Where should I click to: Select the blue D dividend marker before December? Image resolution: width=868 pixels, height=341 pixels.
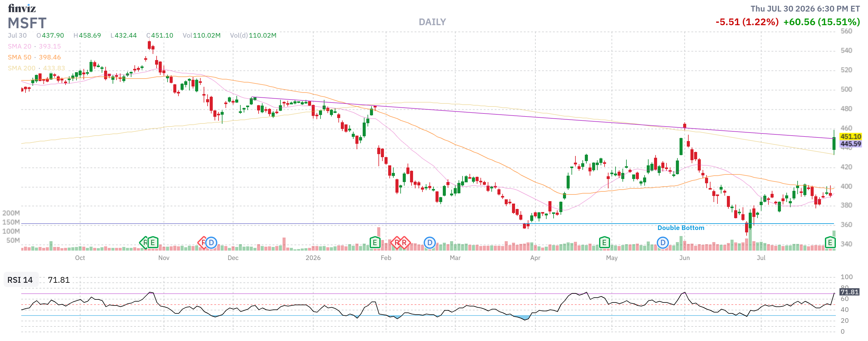[x=211, y=242]
